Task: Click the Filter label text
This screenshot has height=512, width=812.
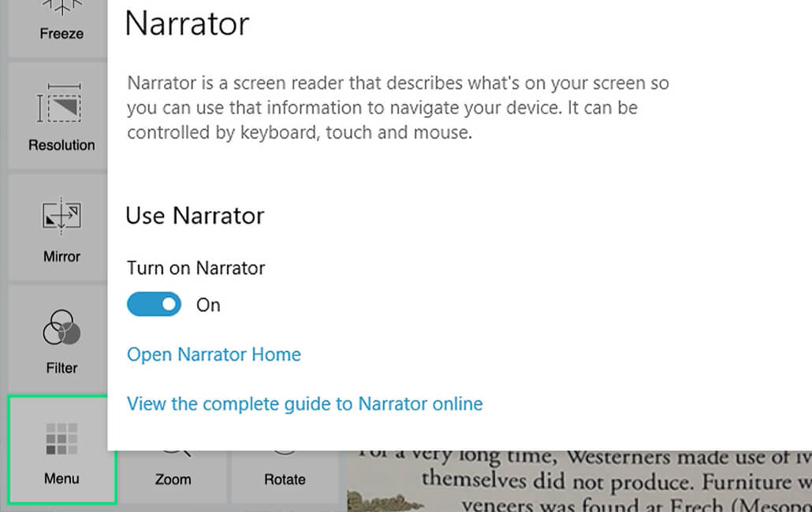Action: point(61,368)
